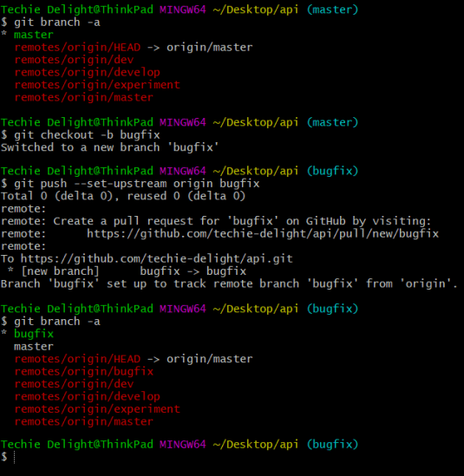This screenshot has width=464, height=476.
Task: Click the white 'master' local branch entry
Action: [x=34, y=346]
